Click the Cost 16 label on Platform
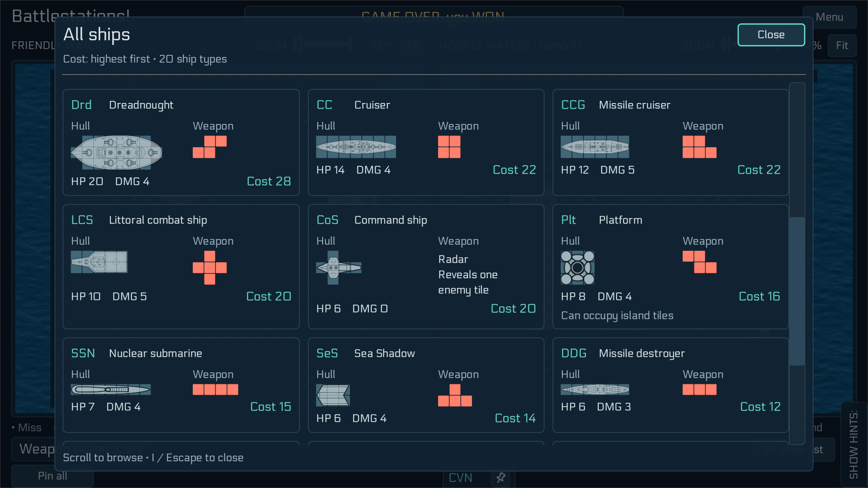 click(x=759, y=297)
